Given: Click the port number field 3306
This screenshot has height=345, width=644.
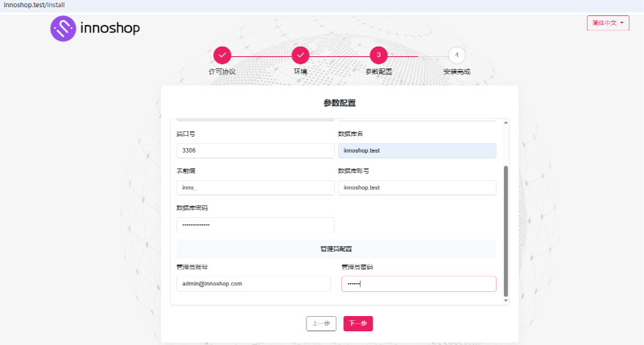Looking at the screenshot, I should pyautogui.click(x=255, y=150).
